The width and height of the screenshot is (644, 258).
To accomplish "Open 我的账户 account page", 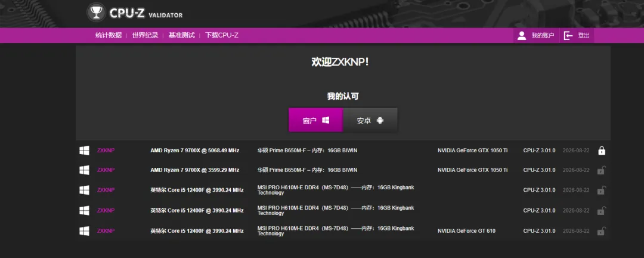I will pyautogui.click(x=535, y=35).
